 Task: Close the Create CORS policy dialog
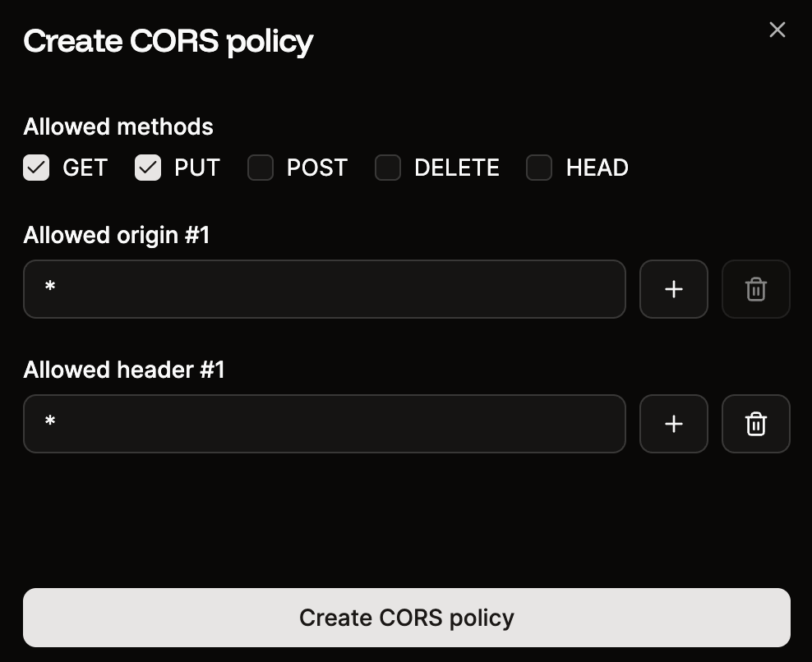coord(777,30)
